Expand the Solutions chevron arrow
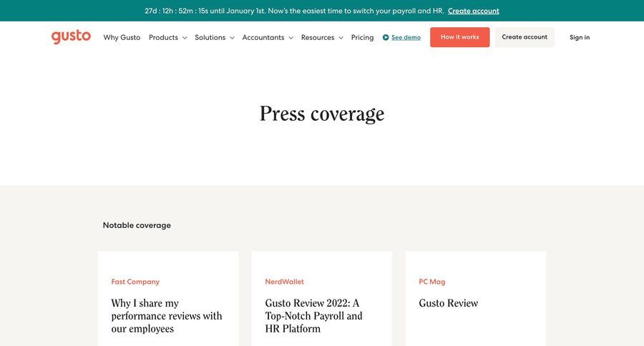 tap(232, 38)
